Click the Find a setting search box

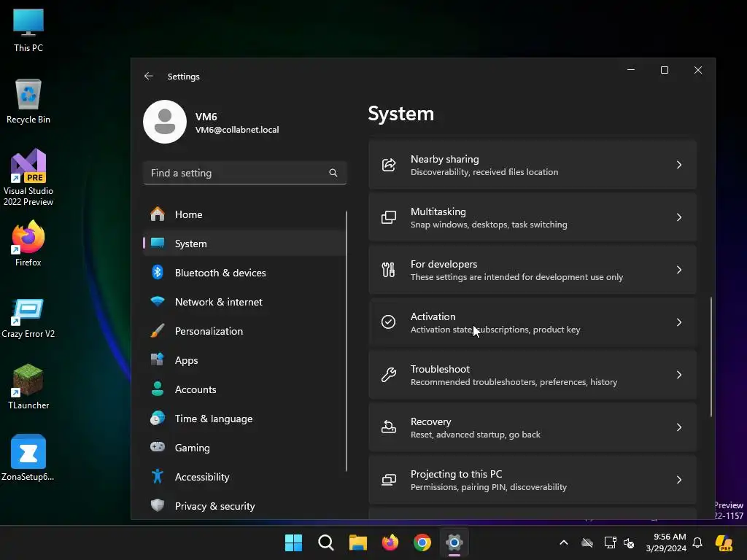click(x=244, y=173)
